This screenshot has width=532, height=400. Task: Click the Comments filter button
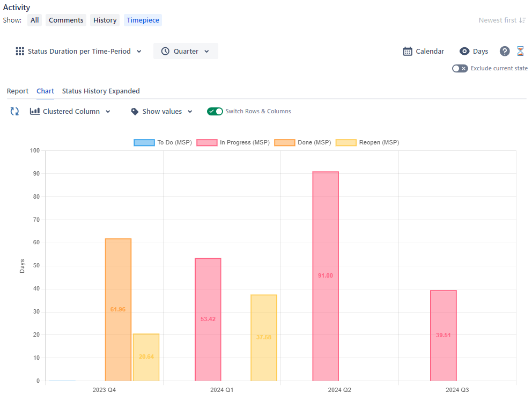click(65, 20)
